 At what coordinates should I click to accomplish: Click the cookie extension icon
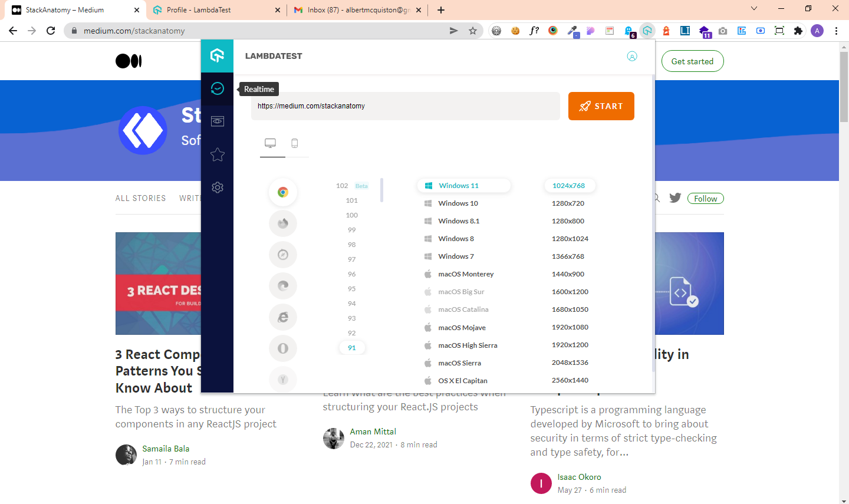515,31
